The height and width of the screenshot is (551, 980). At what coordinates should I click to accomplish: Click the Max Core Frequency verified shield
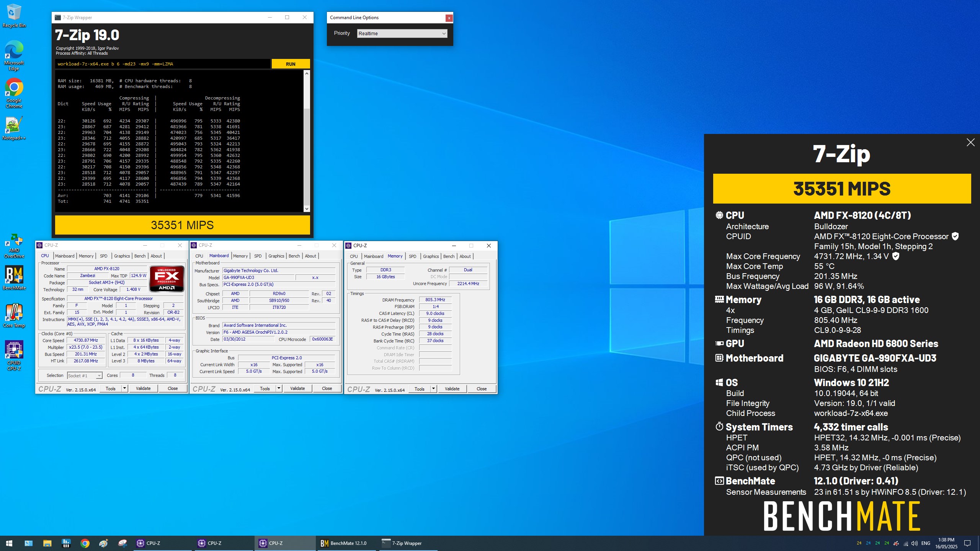(x=896, y=256)
